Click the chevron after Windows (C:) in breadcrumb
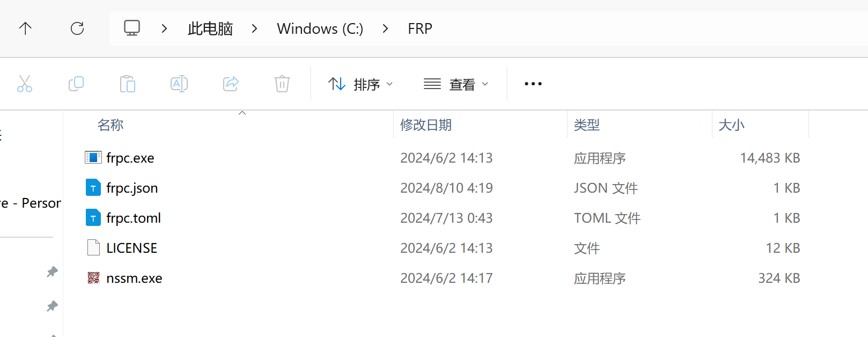 click(385, 28)
